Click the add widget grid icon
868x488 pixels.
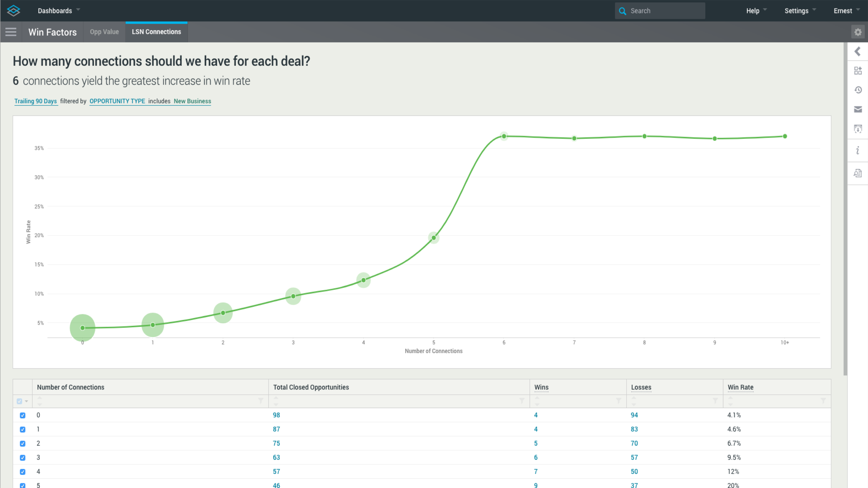[858, 71]
